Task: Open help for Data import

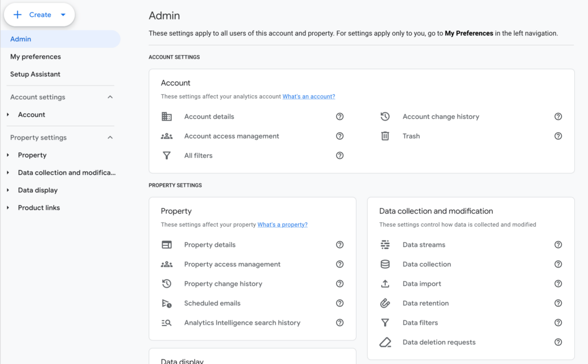Action: [558, 284]
